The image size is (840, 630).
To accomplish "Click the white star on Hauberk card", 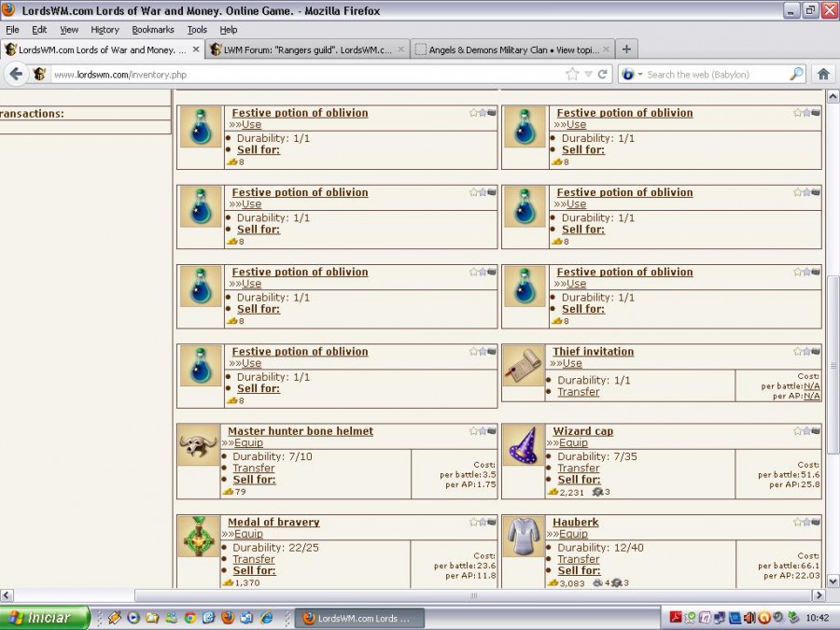I will [x=798, y=522].
